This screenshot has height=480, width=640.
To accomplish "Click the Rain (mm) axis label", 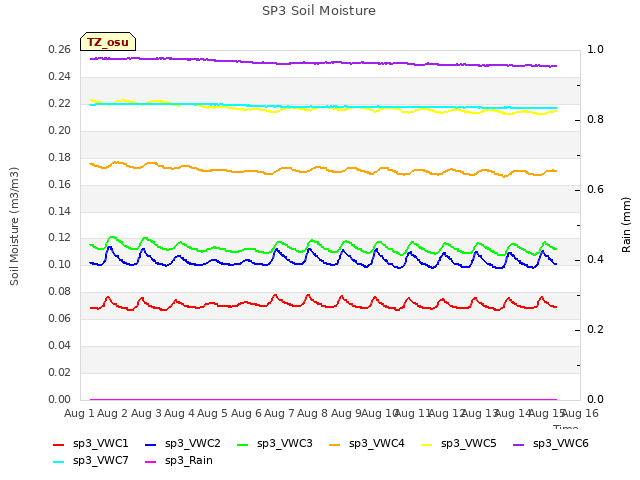I will [x=626, y=225].
